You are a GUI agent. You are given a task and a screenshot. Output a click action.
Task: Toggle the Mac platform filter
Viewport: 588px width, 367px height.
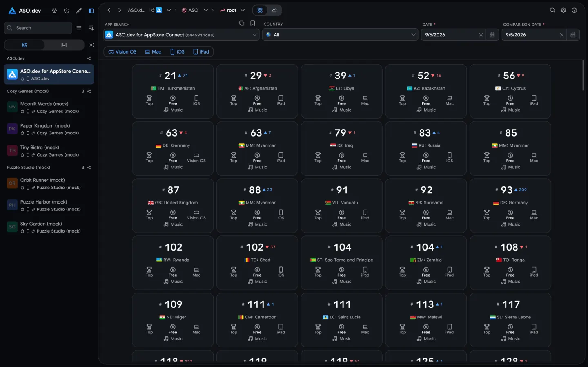(x=153, y=52)
